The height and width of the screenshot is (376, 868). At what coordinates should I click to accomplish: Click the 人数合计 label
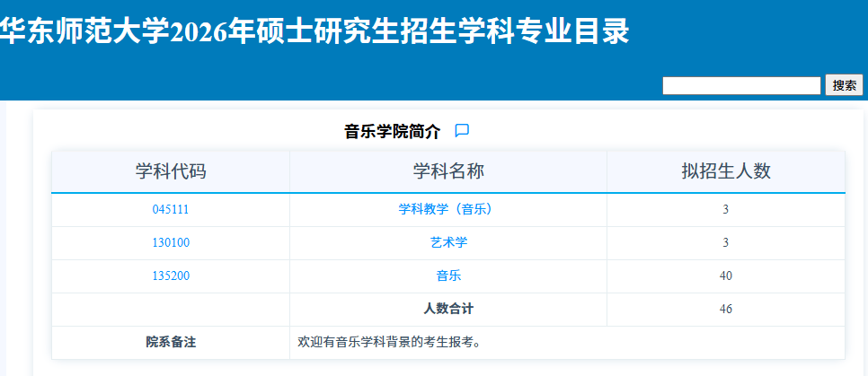point(448,309)
